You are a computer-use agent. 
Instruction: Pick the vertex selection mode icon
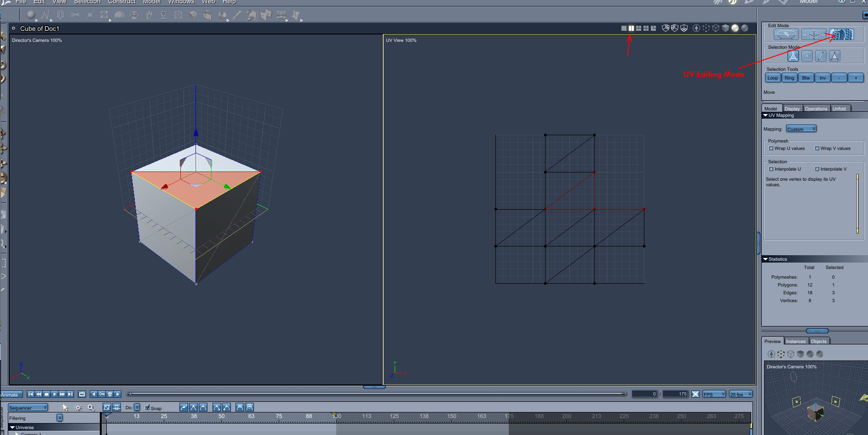[807, 56]
